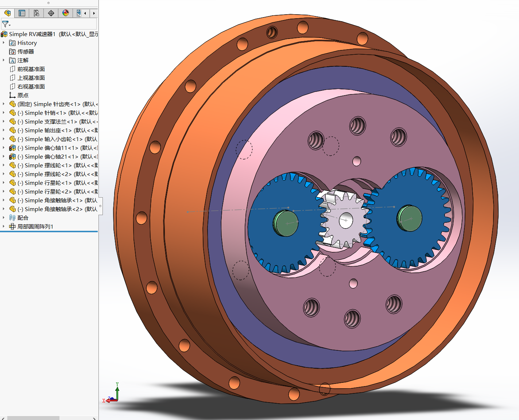The image size is (519, 420).
Task: Expand the (固定) Simple 针齿壳<1> component
Action: pos(4,104)
